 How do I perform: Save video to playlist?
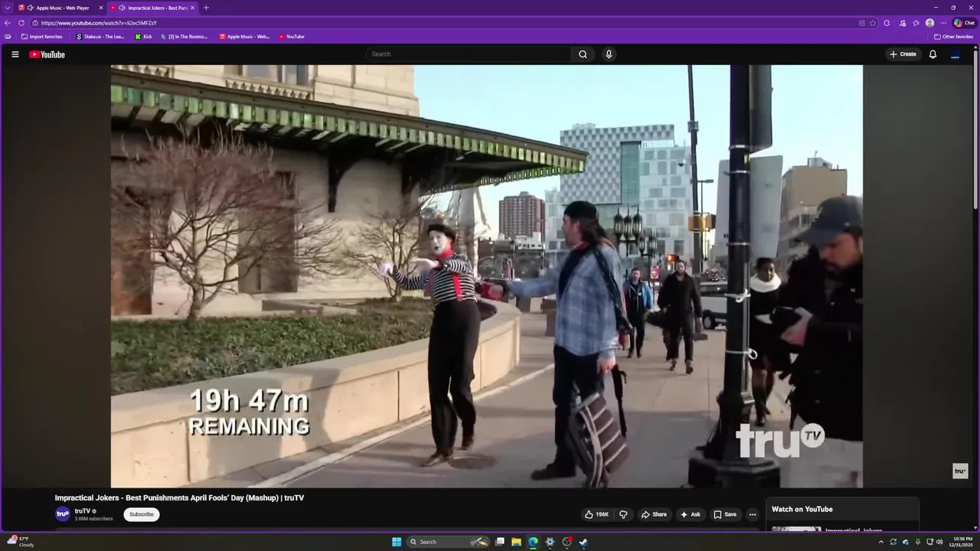click(725, 514)
